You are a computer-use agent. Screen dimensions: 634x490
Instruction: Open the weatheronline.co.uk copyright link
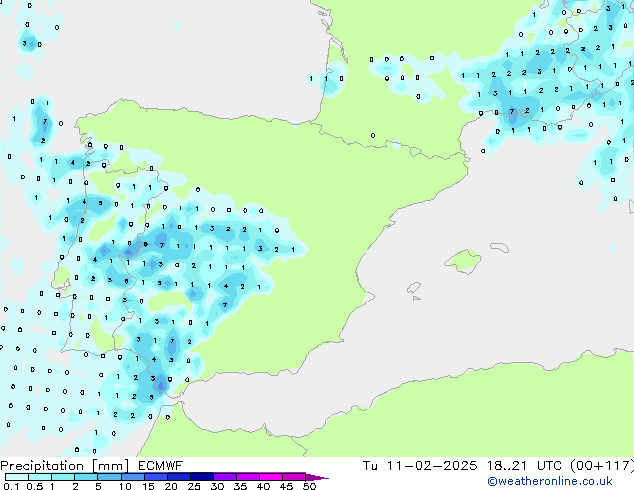(x=550, y=481)
